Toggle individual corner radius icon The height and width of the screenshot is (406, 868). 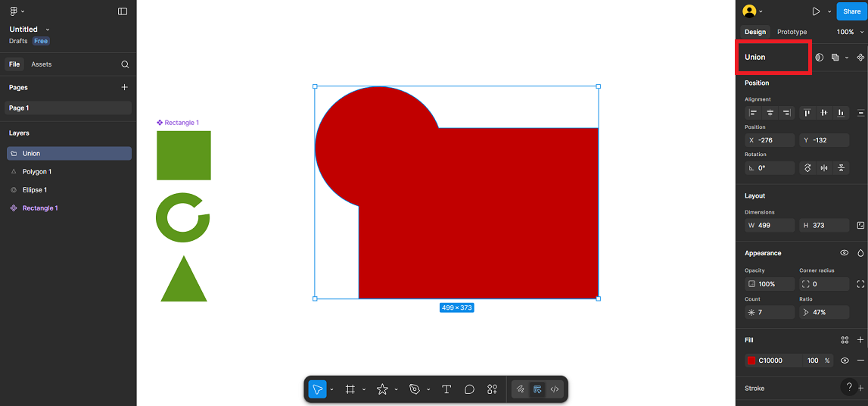(860, 284)
